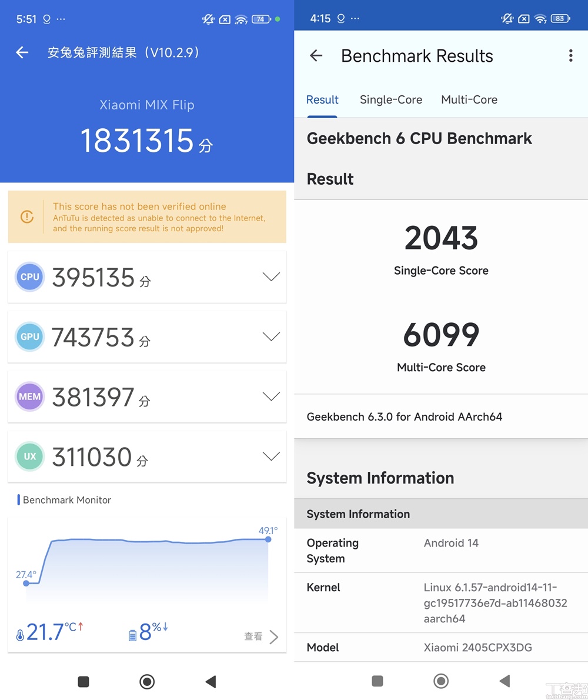Go back from Geekbench Benchmark Results
Viewport: 588px width, 700px height.
(316, 56)
